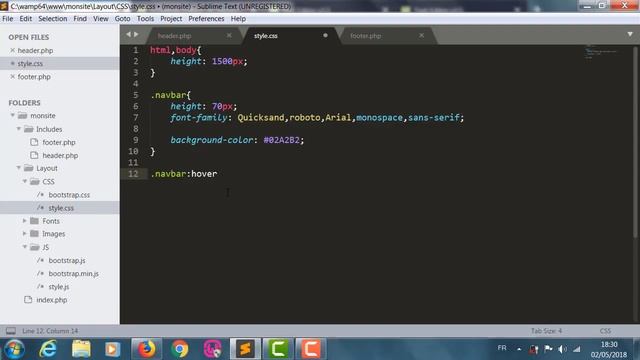The image size is (640, 360).
Task: Click line number 12 in gutter
Action: coord(133,174)
